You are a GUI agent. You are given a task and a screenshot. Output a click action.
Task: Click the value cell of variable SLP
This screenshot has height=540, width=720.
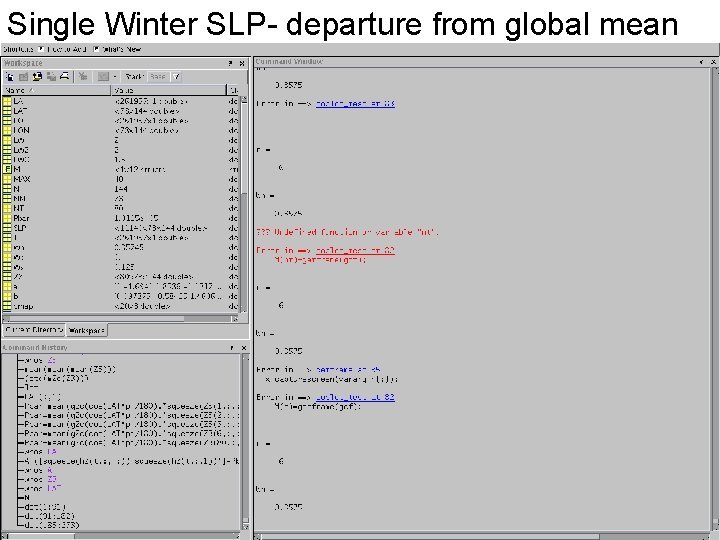click(x=161, y=228)
